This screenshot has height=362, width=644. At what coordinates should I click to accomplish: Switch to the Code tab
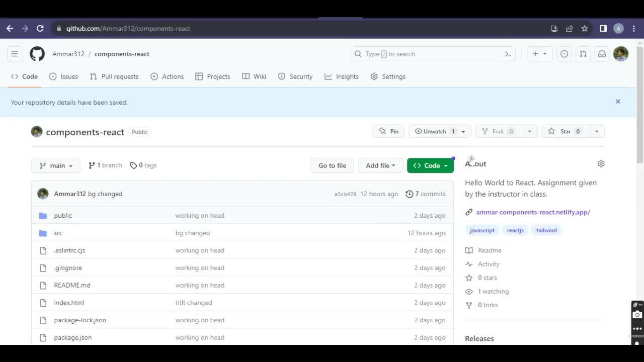point(24,76)
